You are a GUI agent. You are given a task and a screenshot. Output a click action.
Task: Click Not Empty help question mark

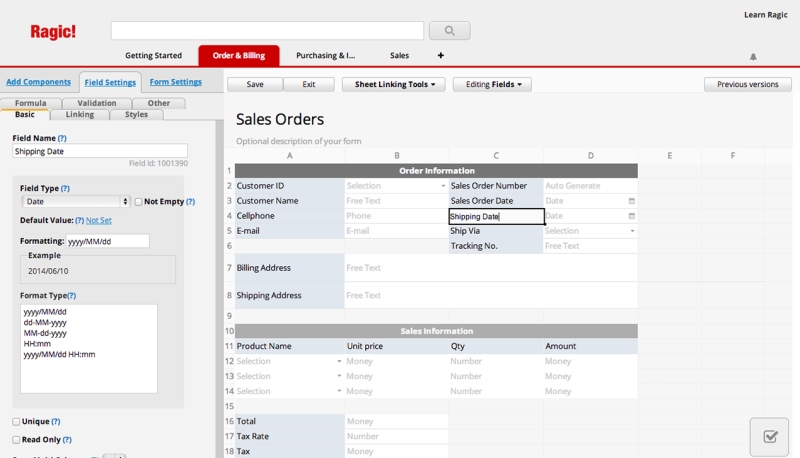[190, 201]
